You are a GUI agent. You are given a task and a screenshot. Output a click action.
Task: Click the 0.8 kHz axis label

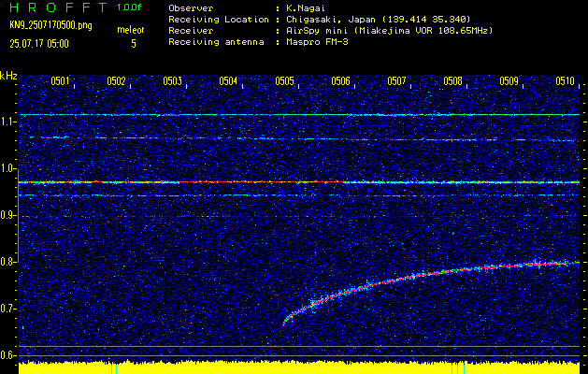[x=7, y=262]
